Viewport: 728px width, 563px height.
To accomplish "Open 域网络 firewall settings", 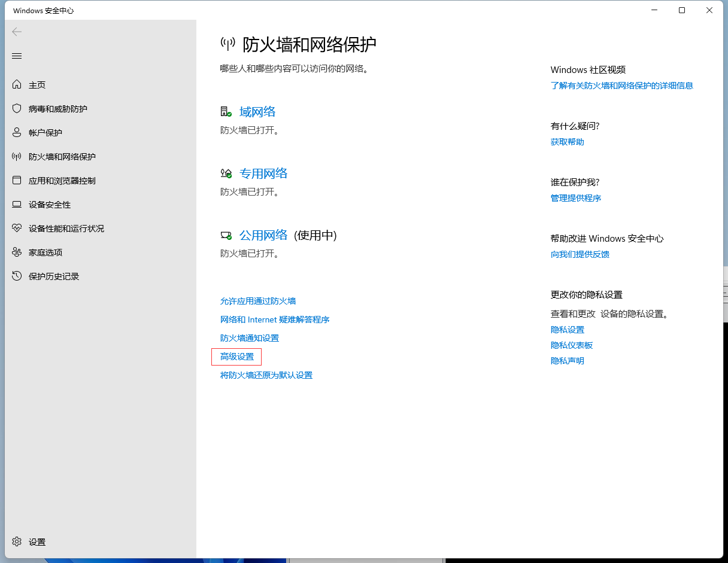I will pyautogui.click(x=257, y=112).
